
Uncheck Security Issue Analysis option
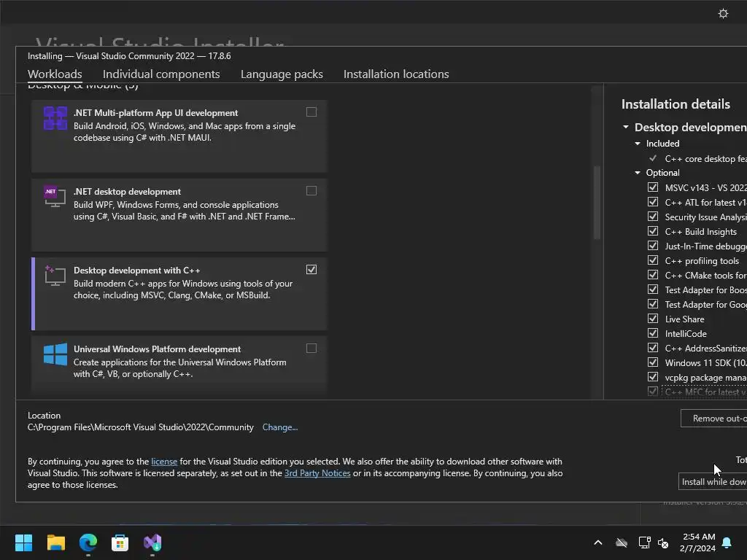coord(653,216)
